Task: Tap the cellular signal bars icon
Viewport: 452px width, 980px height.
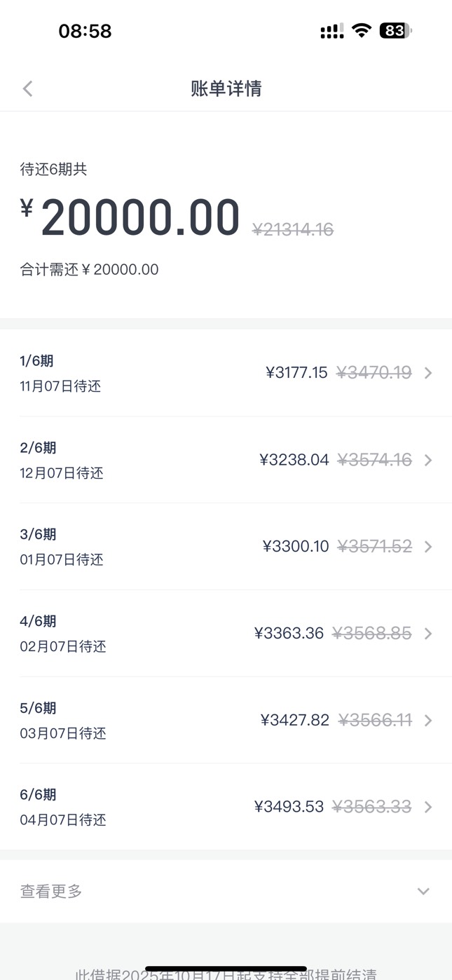Action: 332,31
